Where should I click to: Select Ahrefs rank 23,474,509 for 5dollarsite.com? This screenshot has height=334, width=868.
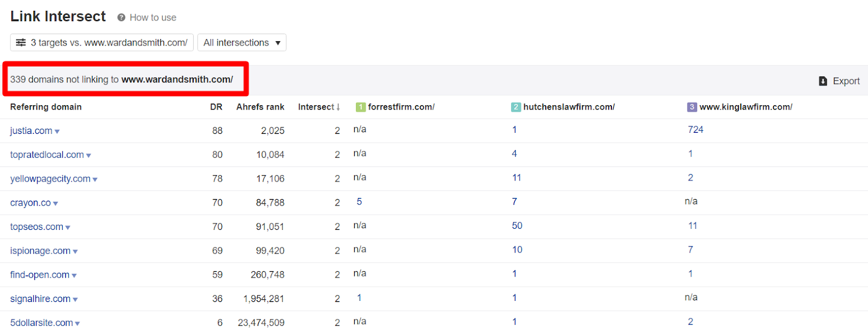coord(261,323)
